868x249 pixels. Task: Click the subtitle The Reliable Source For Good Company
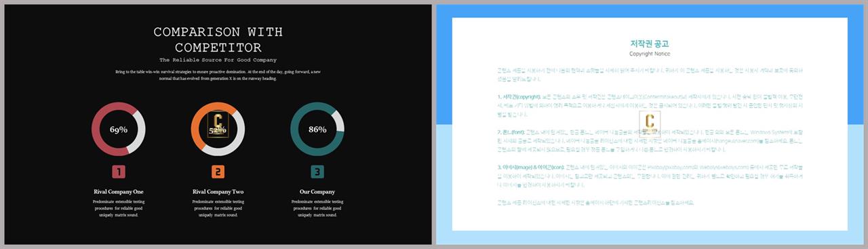(218, 60)
